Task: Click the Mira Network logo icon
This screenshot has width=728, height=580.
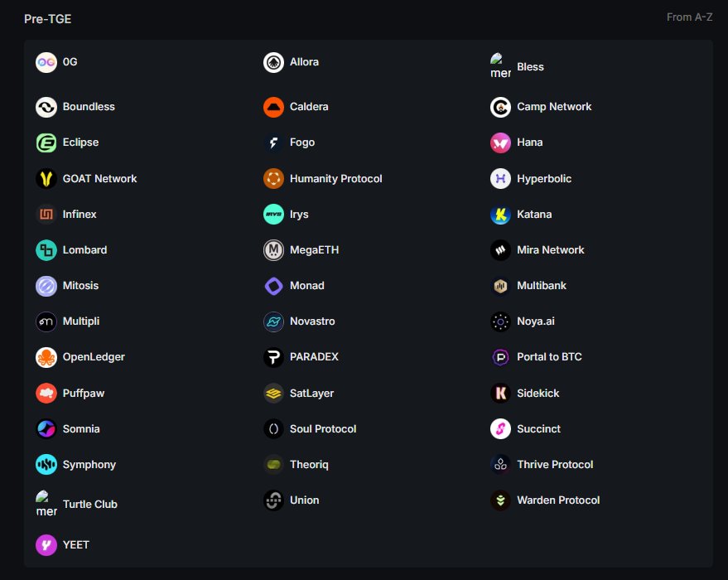Action: pyautogui.click(x=500, y=250)
